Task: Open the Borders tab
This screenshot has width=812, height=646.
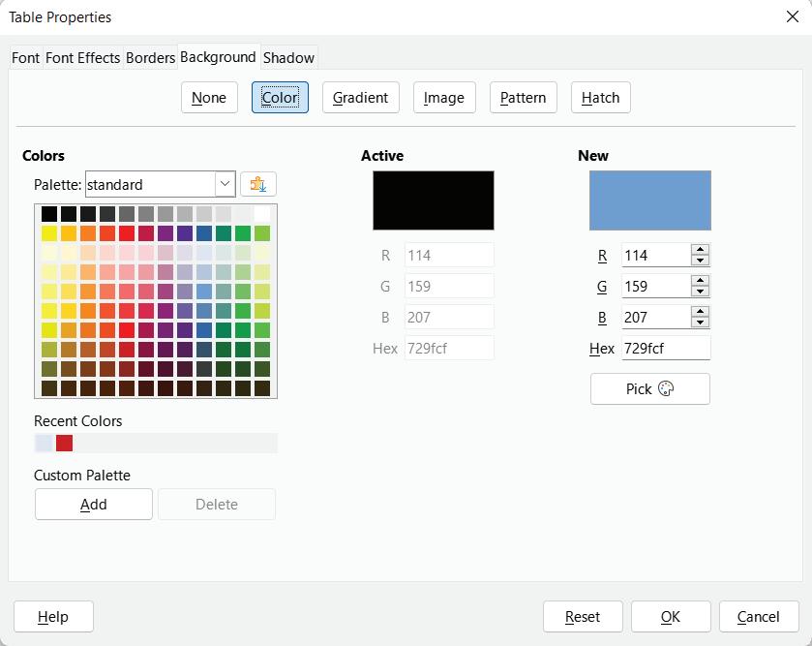Action: point(150,57)
